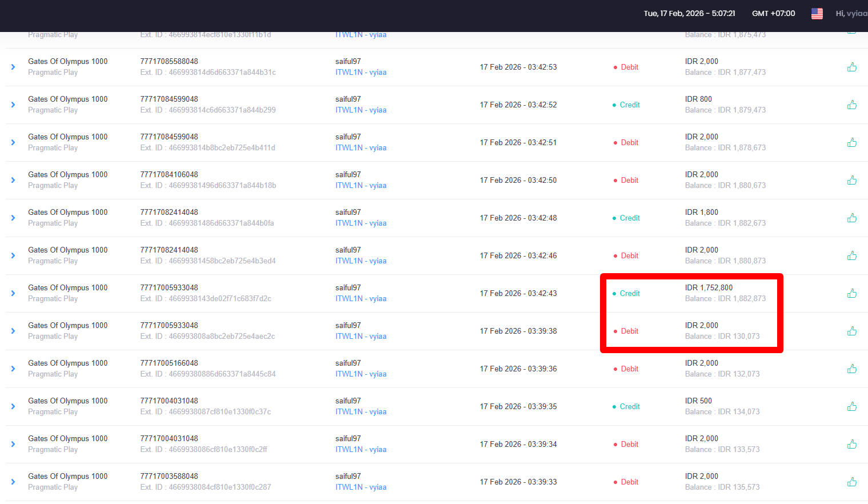Viewport: 868px width, 504px height.
Task: Select Balance : IDR 1,877,473
Action: pos(725,73)
